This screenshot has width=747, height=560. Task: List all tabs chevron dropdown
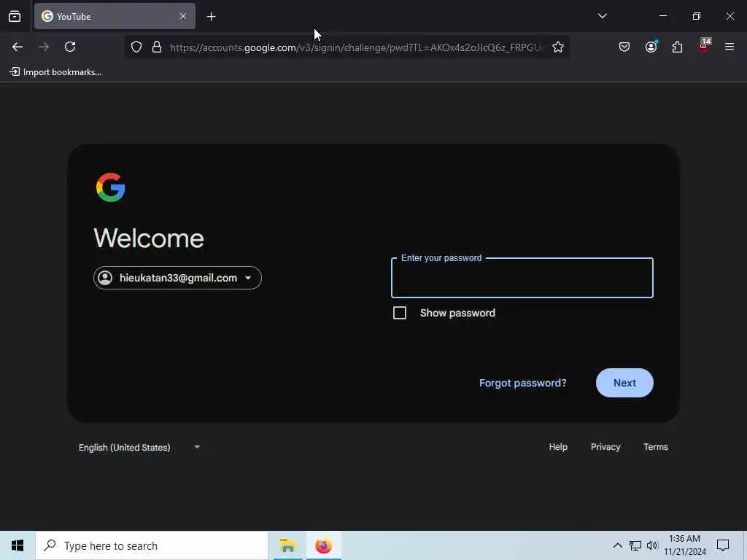coord(602,16)
